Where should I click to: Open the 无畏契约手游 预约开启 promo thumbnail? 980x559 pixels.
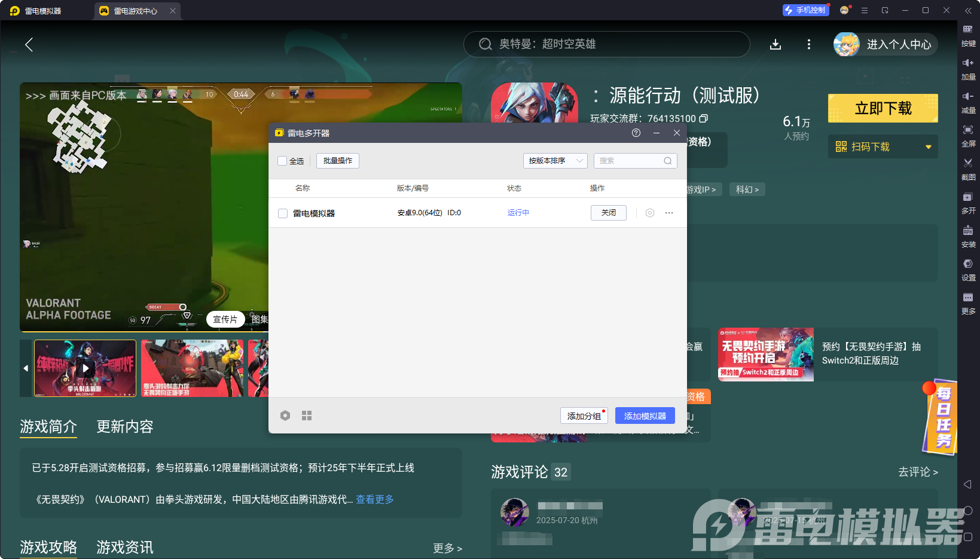pyautogui.click(x=766, y=355)
